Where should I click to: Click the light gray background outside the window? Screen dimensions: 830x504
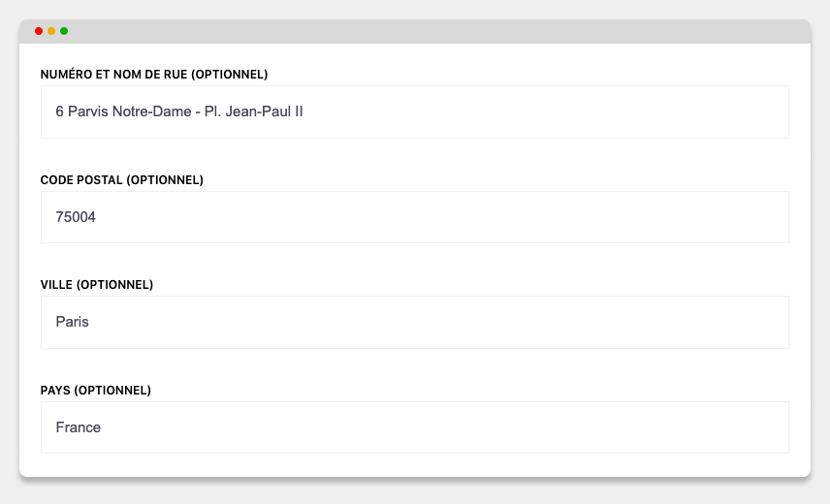click(415, 491)
